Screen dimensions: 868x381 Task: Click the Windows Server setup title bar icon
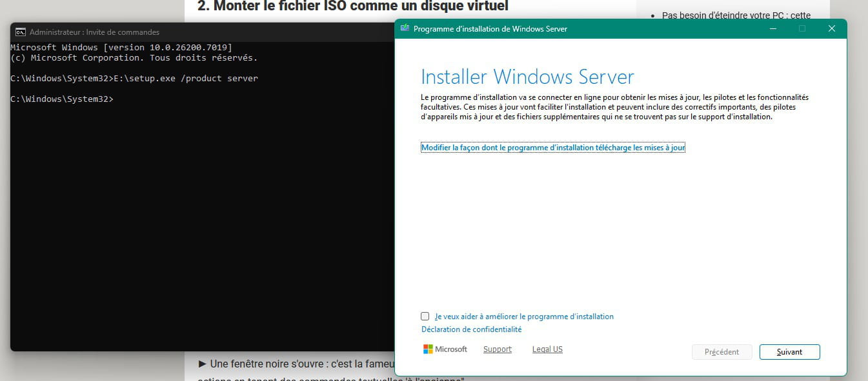[405, 28]
